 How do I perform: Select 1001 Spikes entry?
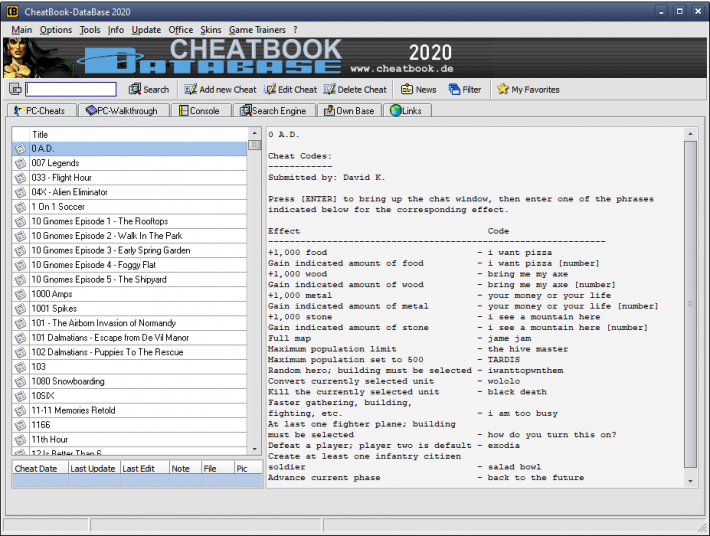tap(130, 308)
